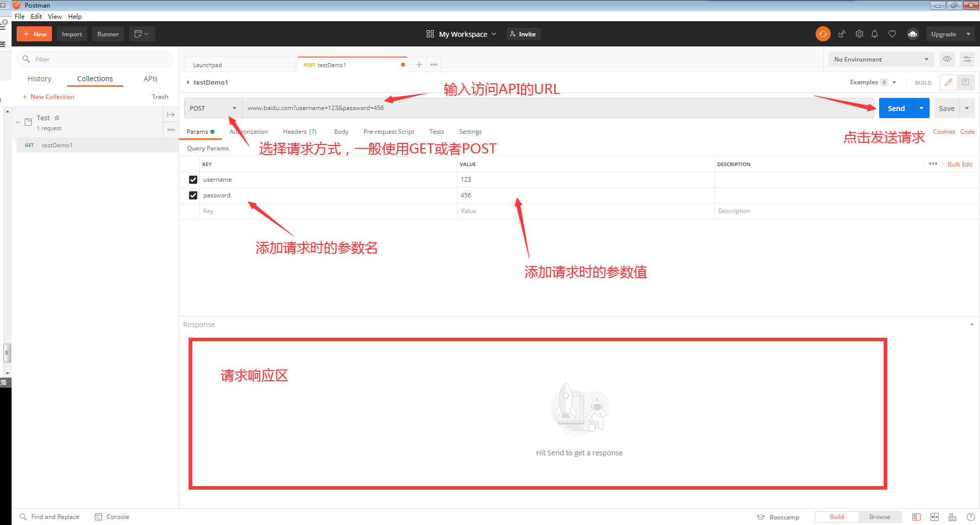Click the two-pane view icon in status bar

click(x=935, y=517)
